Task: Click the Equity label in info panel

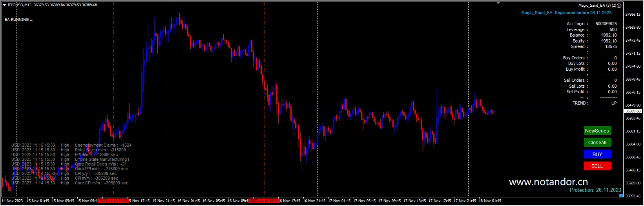Action: (x=578, y=41)
